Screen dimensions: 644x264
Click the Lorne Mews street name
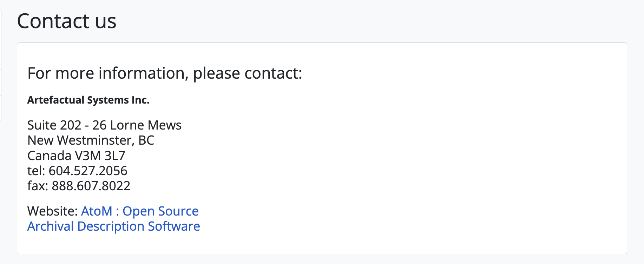[x=146, y=125]
